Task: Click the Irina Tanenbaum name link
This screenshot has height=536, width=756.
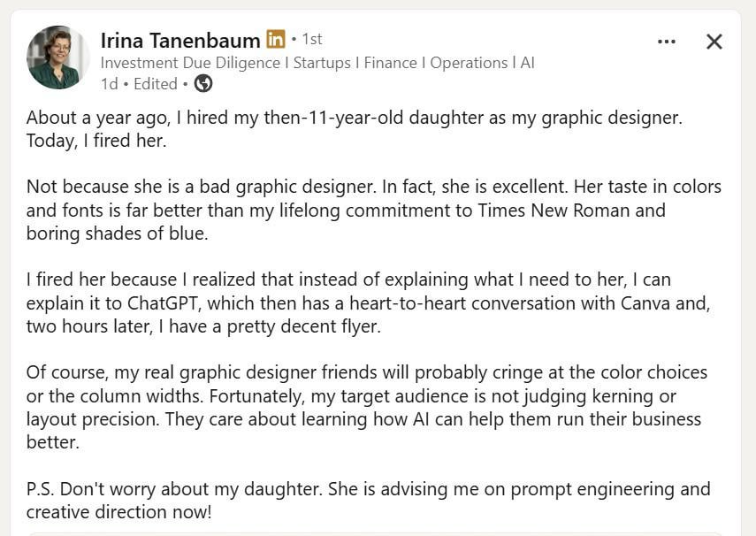Action: pos(179,40)
